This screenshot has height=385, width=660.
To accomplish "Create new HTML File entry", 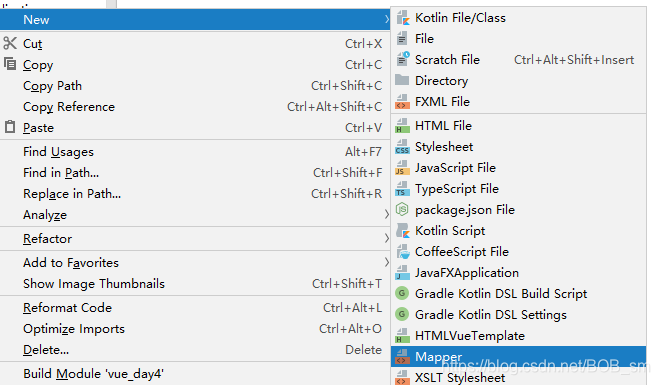I will (x=519, y=126).
